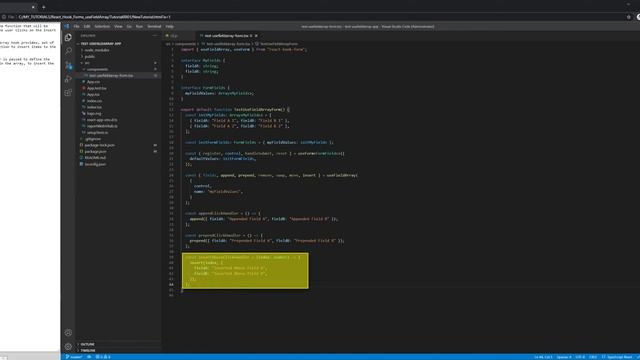The width and height of the screenshot is (640, 360).
Task: Open the Explorer view in activity bar
Action: tap(68, 38)
